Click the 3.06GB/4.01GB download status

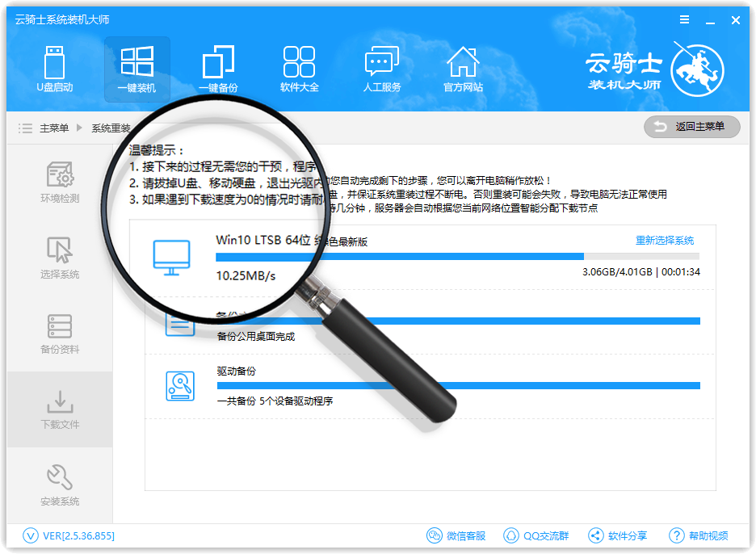[x=640, y=272]
